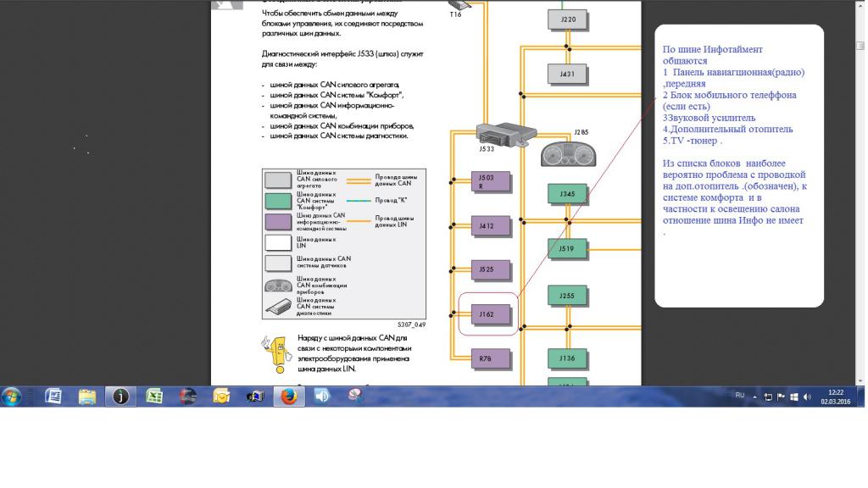The height and width of the screenshot is (488, 868).
Task: Show hidden system tray icons
Action: [754, 396]
